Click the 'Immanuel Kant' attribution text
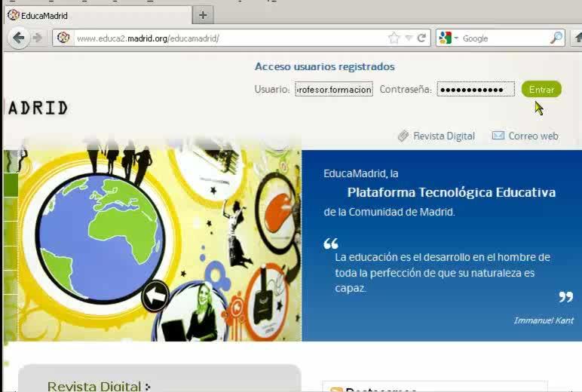This screenshot has width=582, height=392. pos(544,320)
